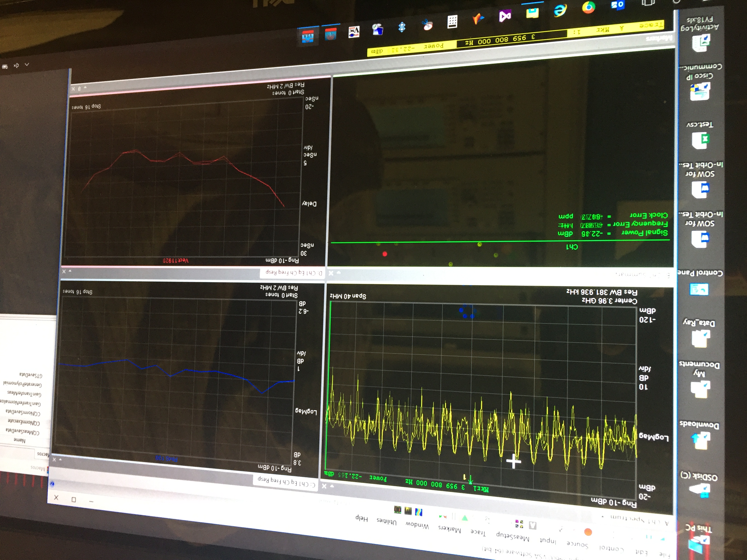Select the CONormExecute macro
Viewport: 747px width, 560px height.
pos(24,422)
